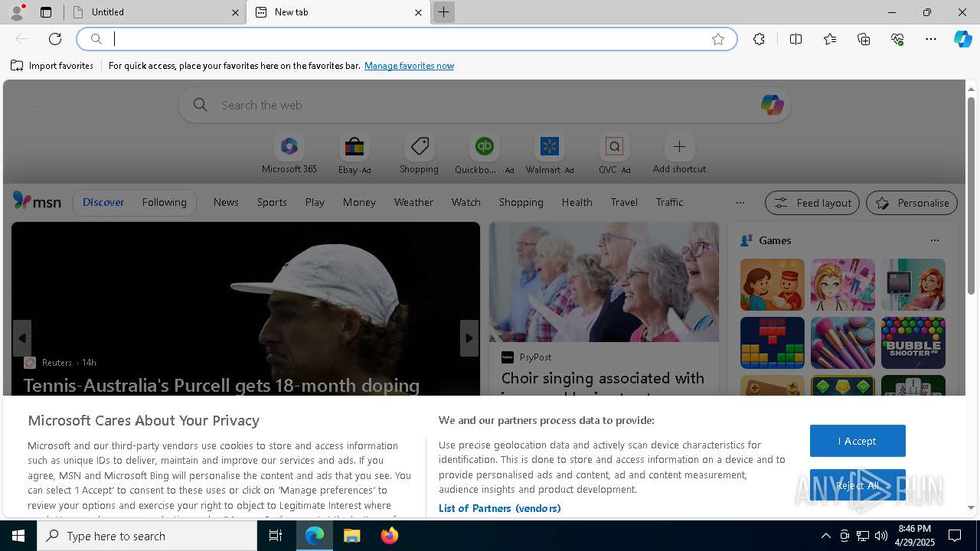Open the block puzzle game thumbnail
The image size is (980, 551).
(772, 343)
